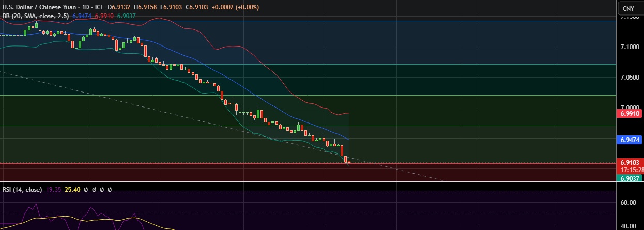
Task: Click the last red candle at current price
Action: tap(349, 162)
